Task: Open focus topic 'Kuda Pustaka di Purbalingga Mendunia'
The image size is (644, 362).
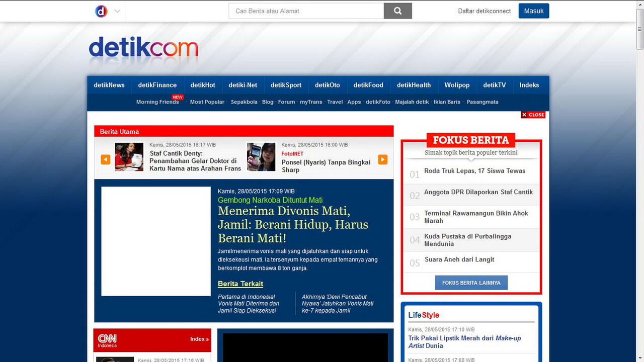Action: [468, 240]
